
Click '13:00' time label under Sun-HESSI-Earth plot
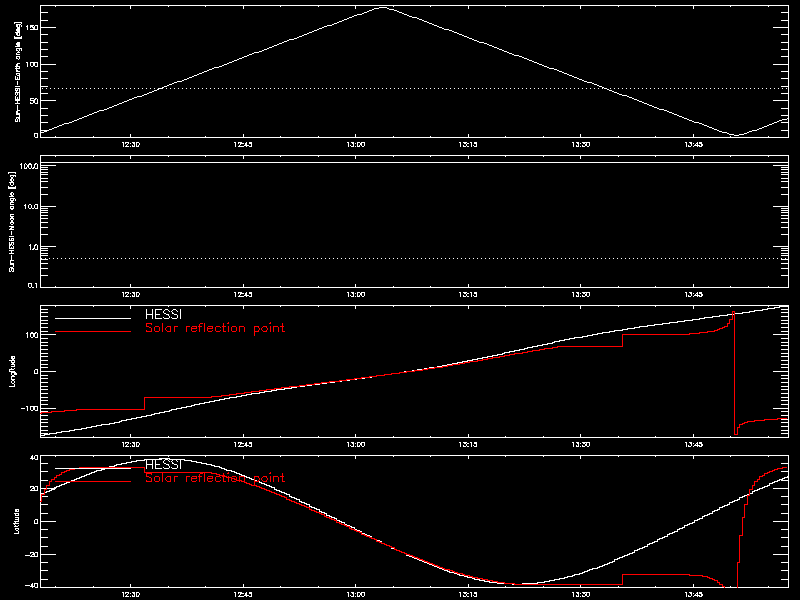pyautogui.click(x=356, y=145)
